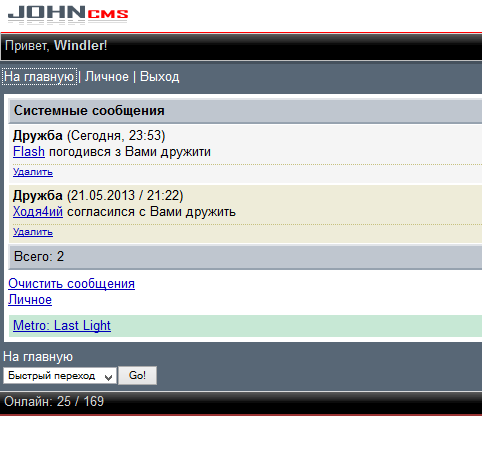482x450 pixels.
Task: Click the Всего: 2 summary bar
Action: pos(245,257)
